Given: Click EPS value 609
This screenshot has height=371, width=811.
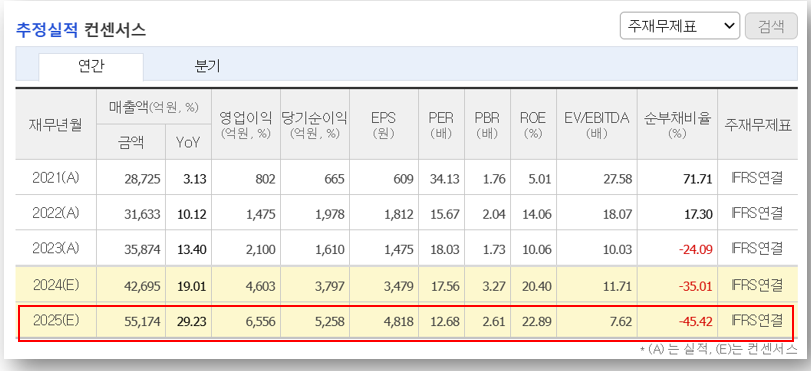Looking at the screenshot, I should pos(403,179).
